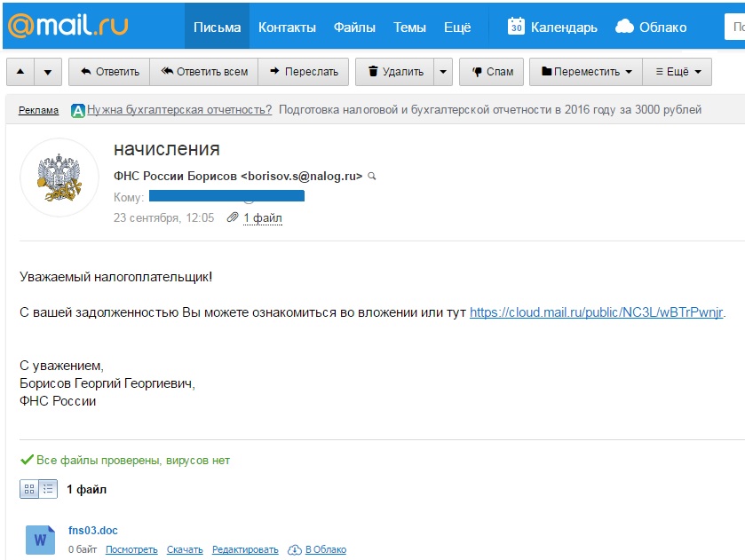Screen dimensions: 745x560
Task: Go to next message with down arrow
Action: click(x=48, y=72)
